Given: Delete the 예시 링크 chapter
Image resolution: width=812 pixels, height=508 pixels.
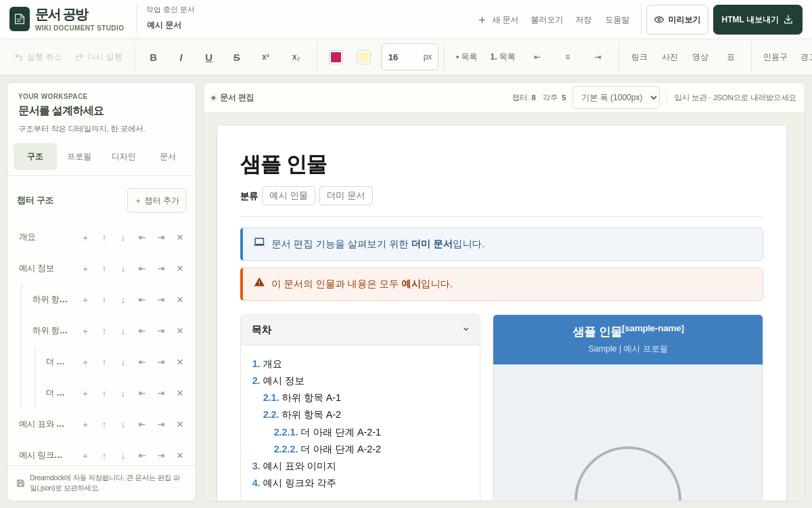Looking at the screenshot, I should tap(180, 455).
